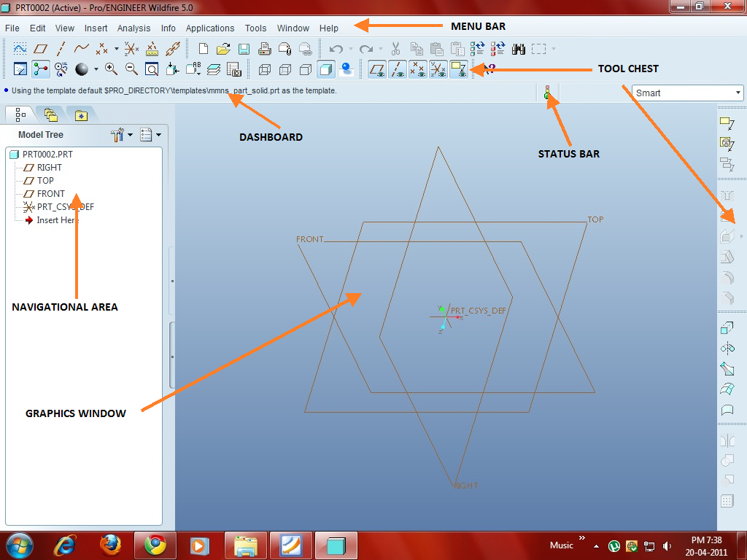747x560 pixels.
Task: Send model as mail attachment icon
Action: click(285, 49)
